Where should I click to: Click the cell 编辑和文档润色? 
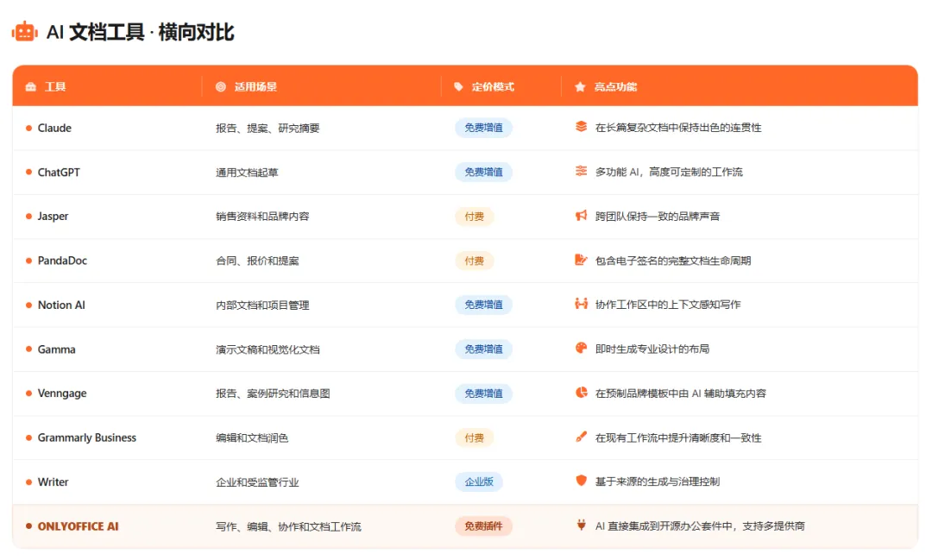[x=252, y=438]
